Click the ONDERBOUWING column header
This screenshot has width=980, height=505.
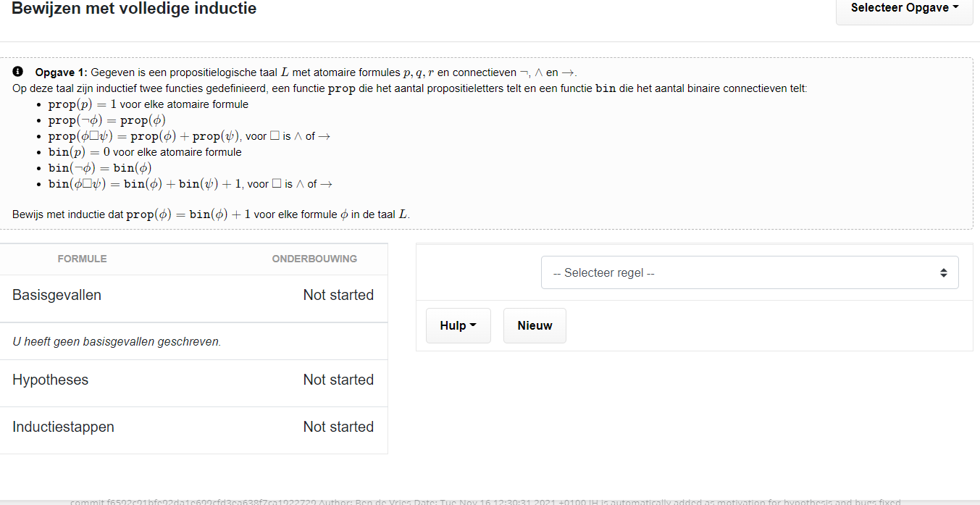coord(314,259)
